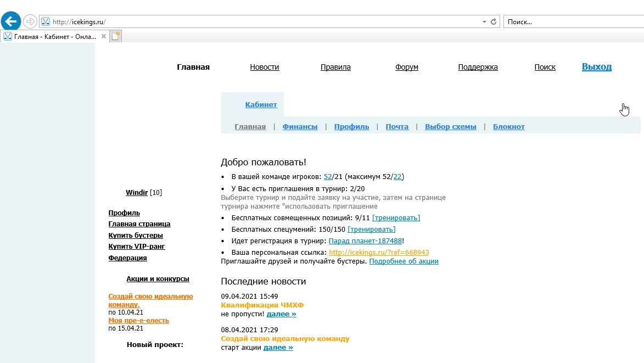This screenshot has width=644, height=363.
Task: Open the address bar dropdown arrow
Action: click(x=484, y=22)
